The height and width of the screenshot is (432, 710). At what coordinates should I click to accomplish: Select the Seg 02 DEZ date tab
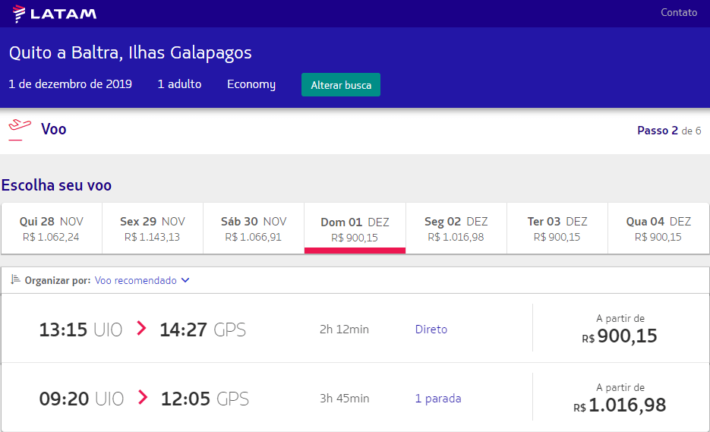point(456,229)
